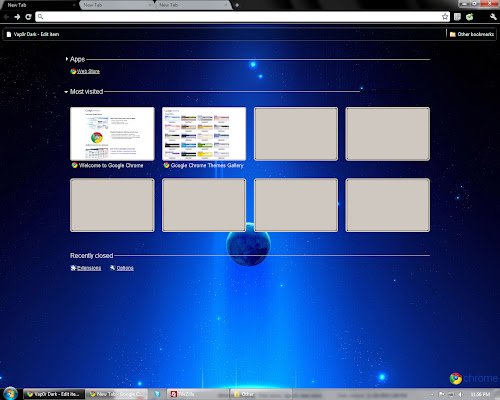
Task: Open the Web Store app link
Action: pyautogui.click(x=85, y=71)
